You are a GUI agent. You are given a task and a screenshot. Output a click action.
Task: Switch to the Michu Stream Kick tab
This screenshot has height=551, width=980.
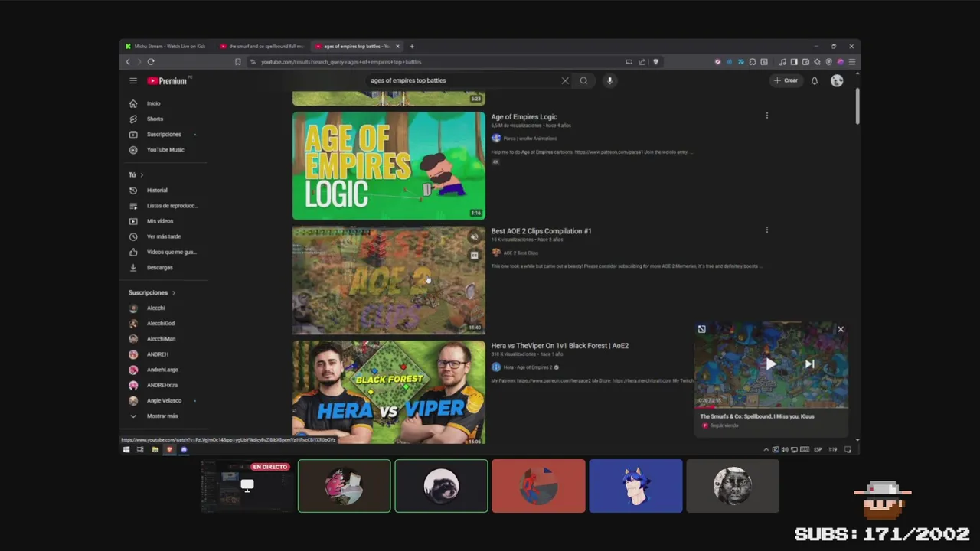[165, 46]
